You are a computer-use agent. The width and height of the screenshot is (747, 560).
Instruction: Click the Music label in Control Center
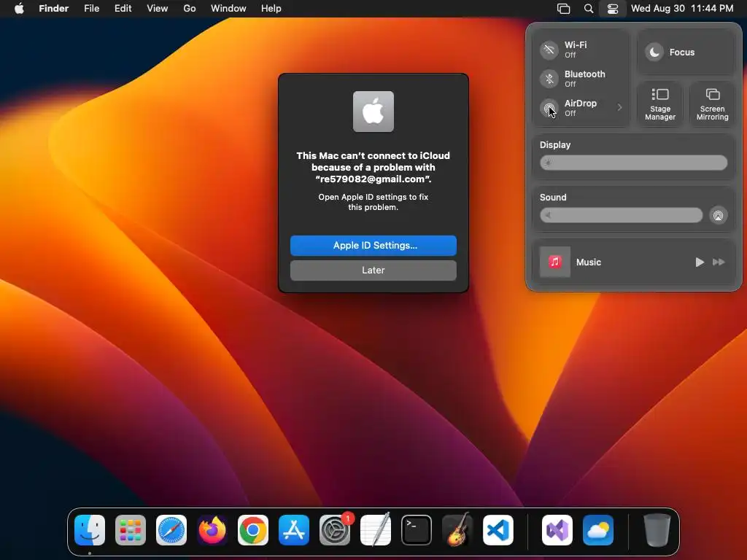pos(589,262)
